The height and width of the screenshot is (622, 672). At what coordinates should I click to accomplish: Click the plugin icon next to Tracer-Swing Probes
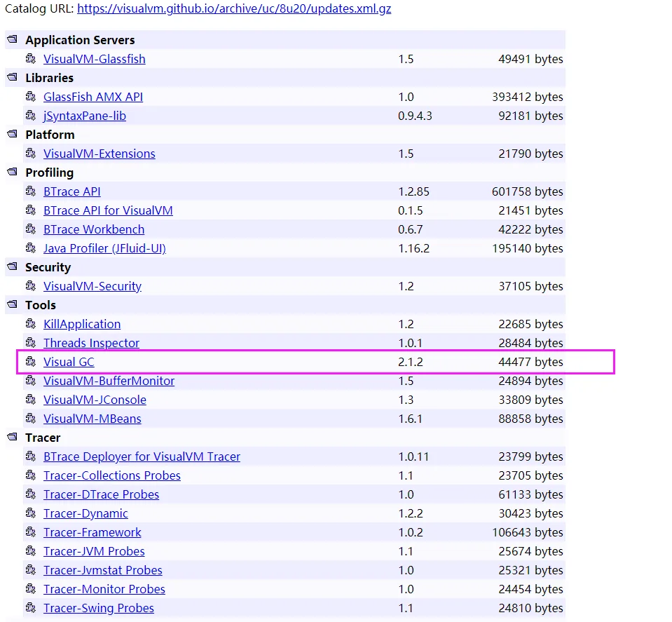tap(30, 607)
